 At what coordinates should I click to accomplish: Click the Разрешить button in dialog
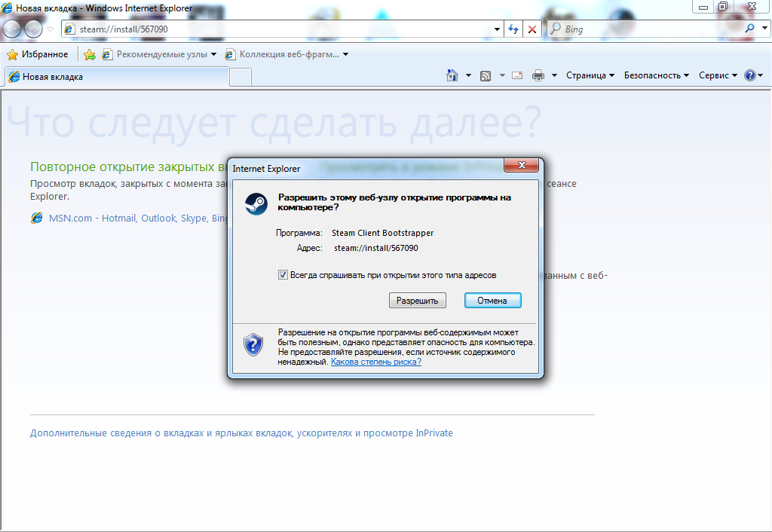(x=418, y=300)
